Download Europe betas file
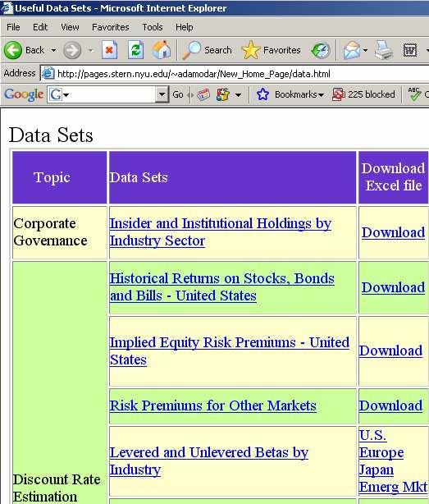 point(381,452)
